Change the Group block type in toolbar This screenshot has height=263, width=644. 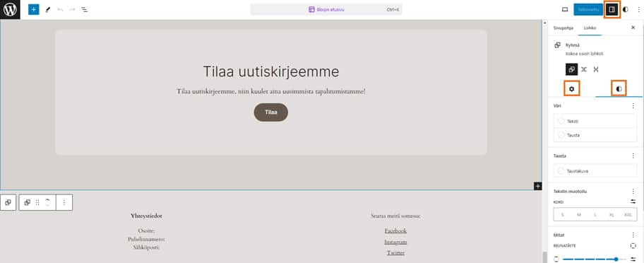pyautogui.click(x=27, y=202)
